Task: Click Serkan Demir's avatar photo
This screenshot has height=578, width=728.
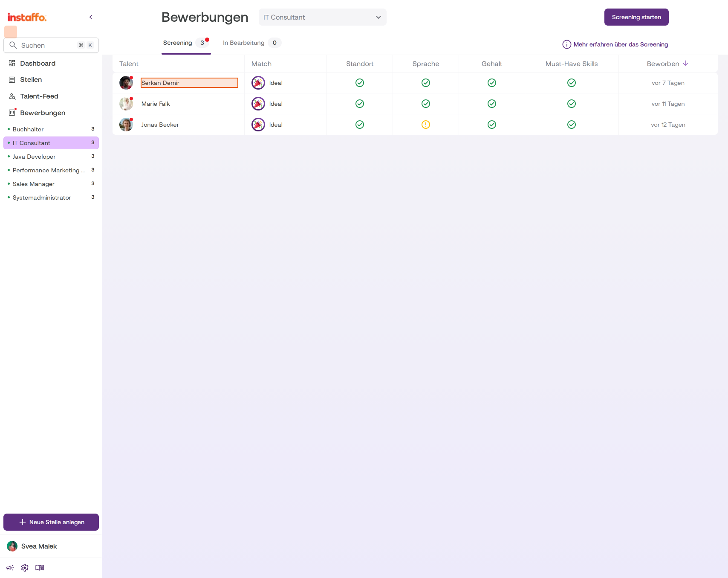Action: [126, 83]
